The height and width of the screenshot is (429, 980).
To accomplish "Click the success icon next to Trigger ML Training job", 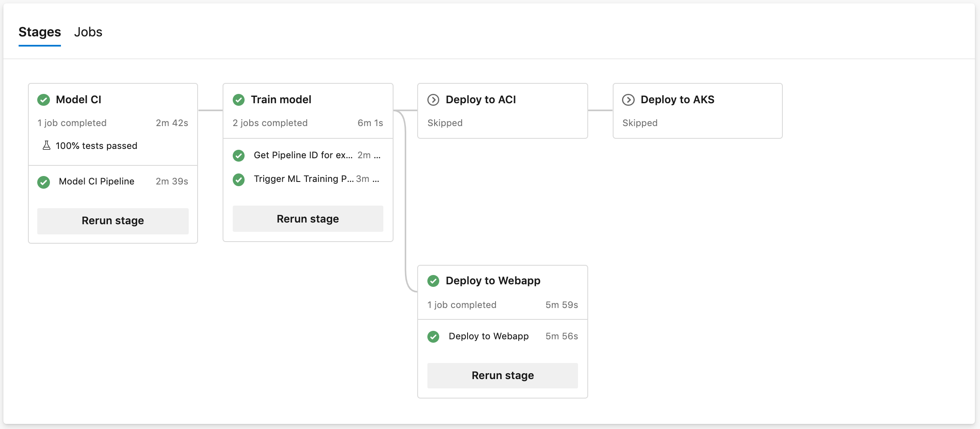I will (x=239, y=180).
